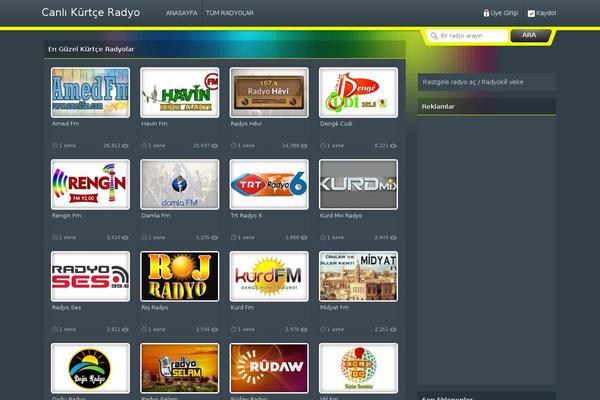600x400 pixels.
Task: Click the clock icon under Dengê Cudi
Action: [323, 146]
